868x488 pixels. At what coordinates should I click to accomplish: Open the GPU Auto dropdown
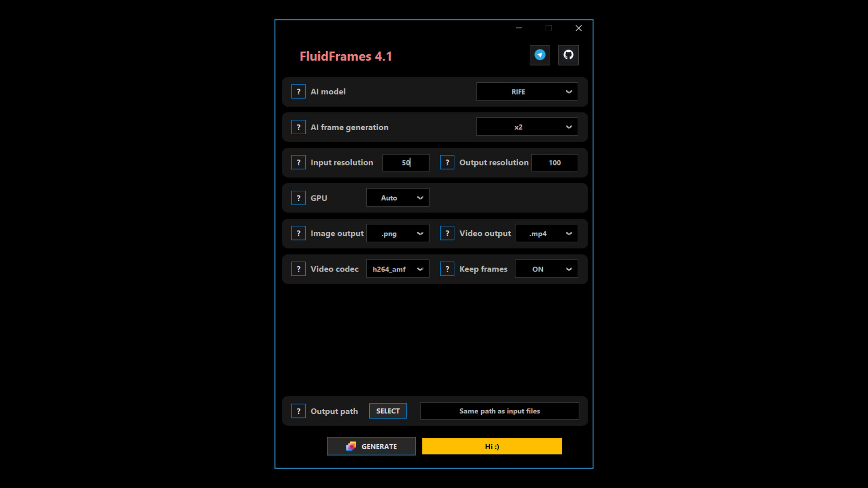tap(398, 198)
